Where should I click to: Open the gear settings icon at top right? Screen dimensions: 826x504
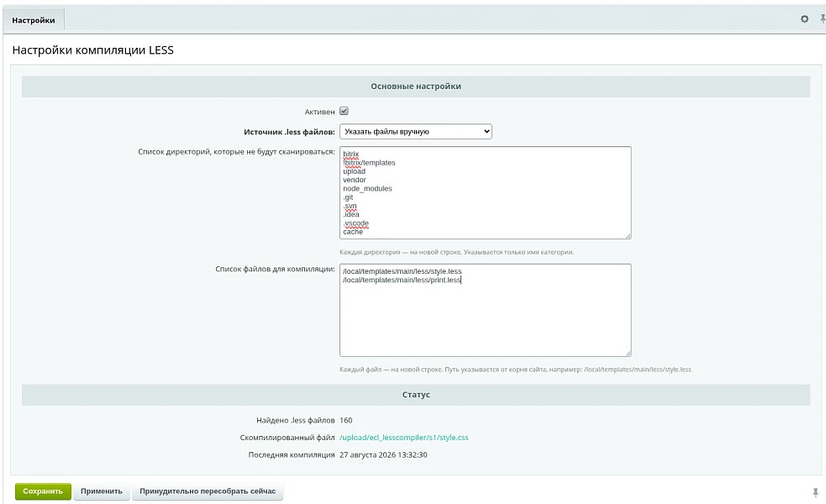click(804, 19)
